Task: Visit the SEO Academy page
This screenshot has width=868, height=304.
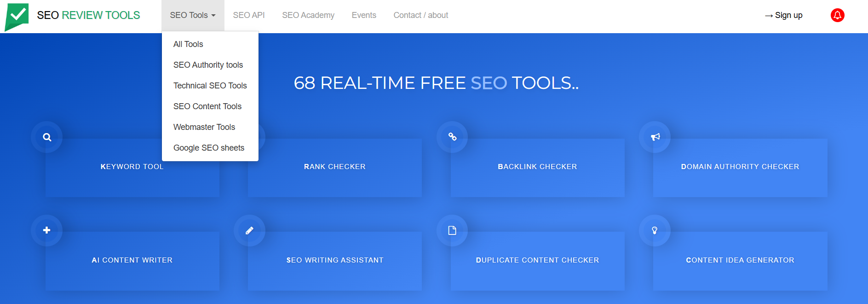Action: [x=308, y=15]
